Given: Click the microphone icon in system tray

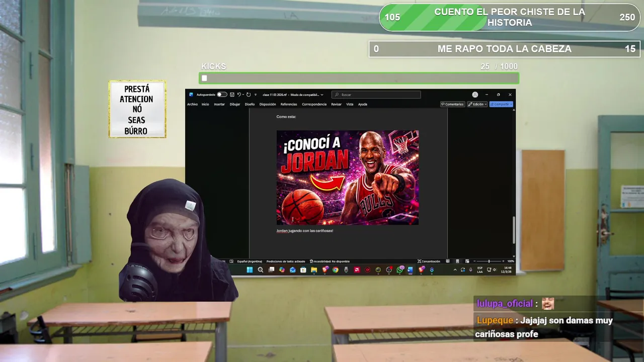Looking at the screenshot, I should pos(470,270).
